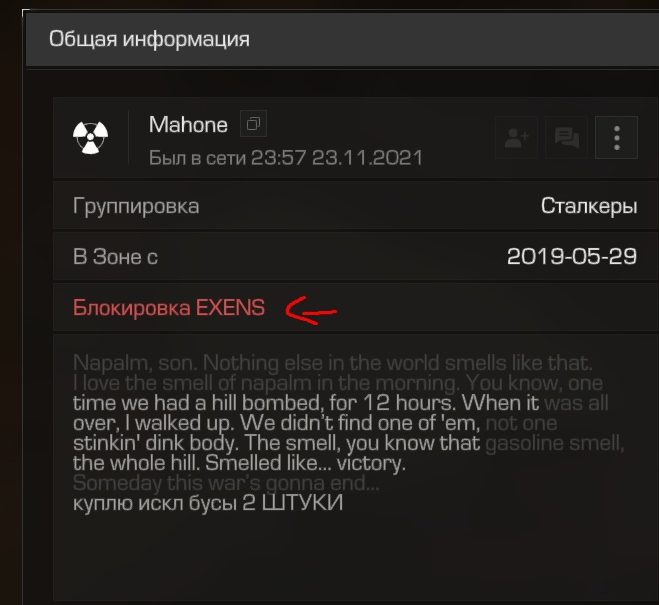Click the add friend icon
This screenshot has height=605, width=659.
517,138
